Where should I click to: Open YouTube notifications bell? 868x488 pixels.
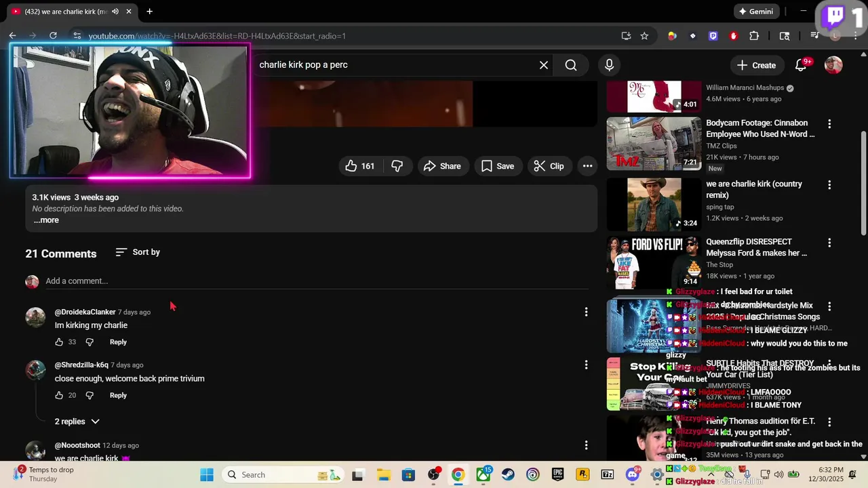tap(801, 65)
